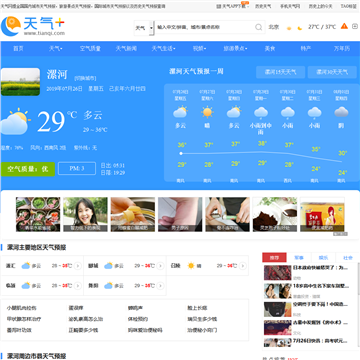Click 07月28日 partly cloudy forecast icon
This screenshot has height=360, width=360.
tap(234, 112)
